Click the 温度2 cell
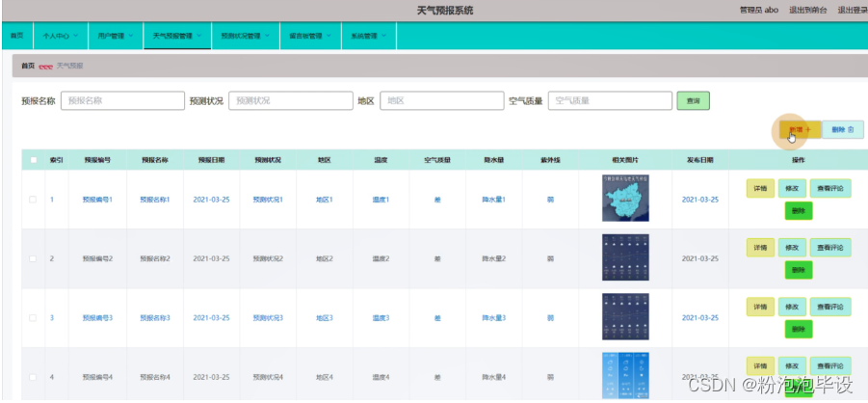The height and width of the screenshot is (403, 868). pos(381,259)
